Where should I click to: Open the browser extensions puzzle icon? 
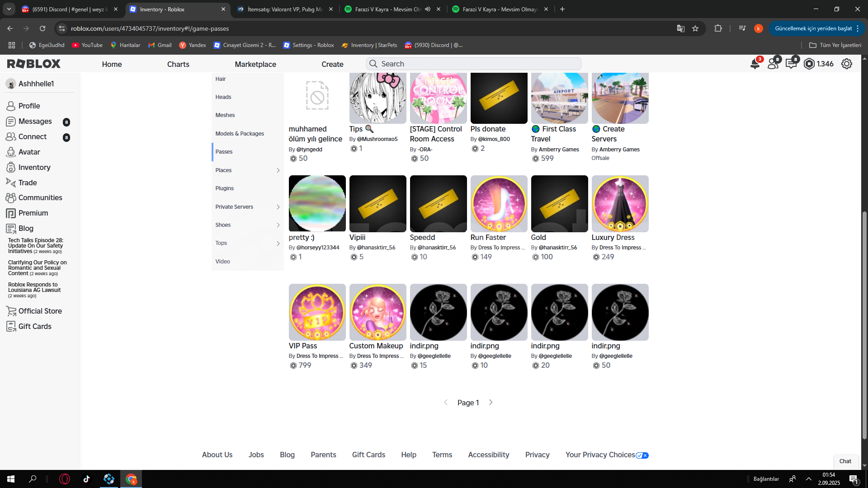718,28
